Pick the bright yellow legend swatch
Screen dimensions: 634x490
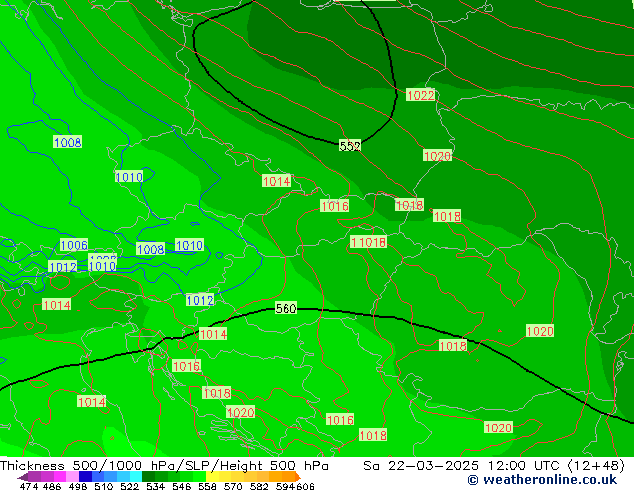tap(213, 477)
